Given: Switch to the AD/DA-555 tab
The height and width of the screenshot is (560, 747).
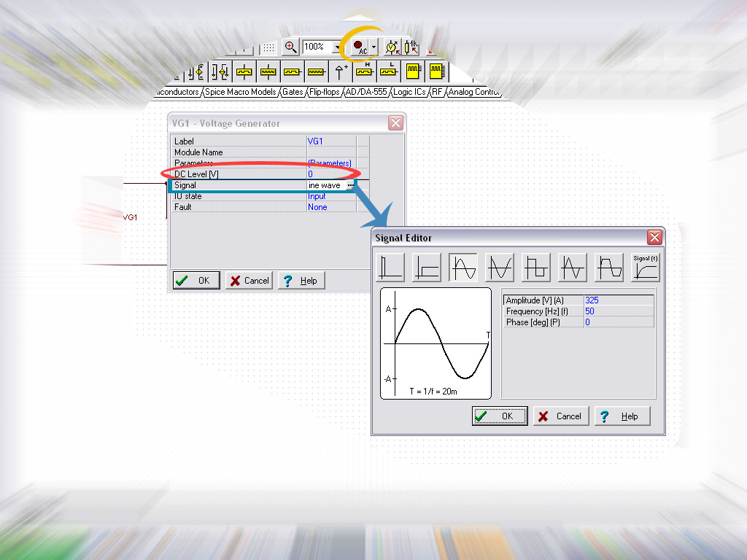Looking at the screenshot, I should (366, 92).
